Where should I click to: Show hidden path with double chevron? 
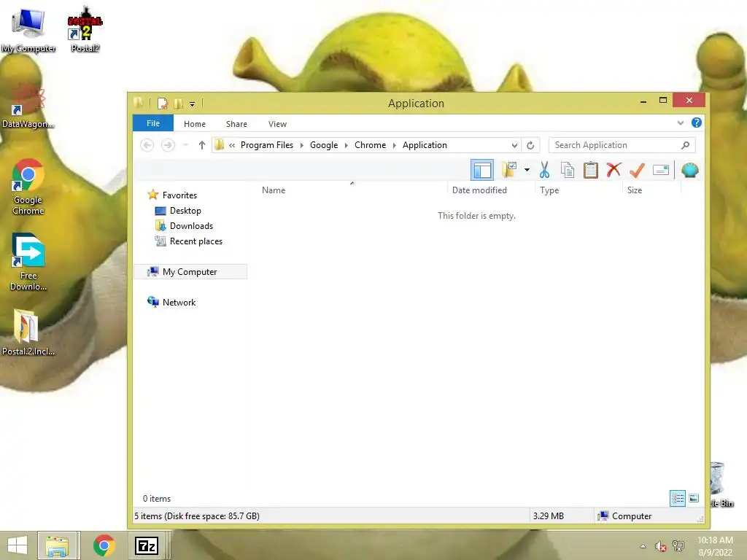tap(232, 145)
